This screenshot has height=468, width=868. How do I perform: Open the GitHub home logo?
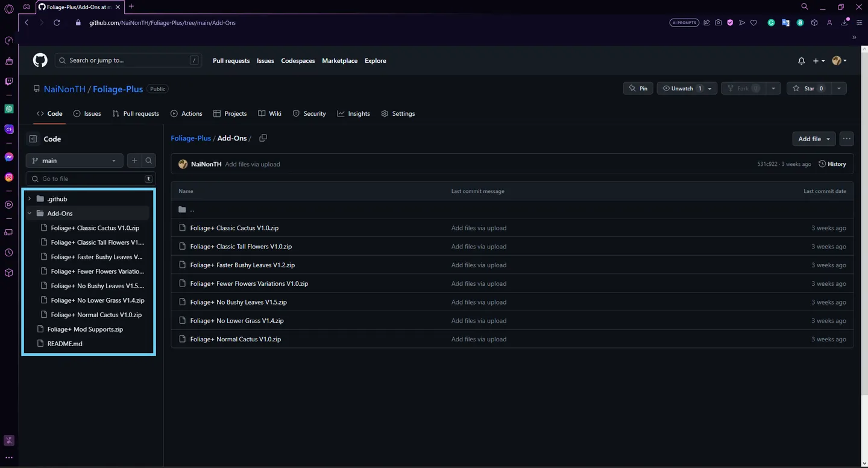point(40,60)
